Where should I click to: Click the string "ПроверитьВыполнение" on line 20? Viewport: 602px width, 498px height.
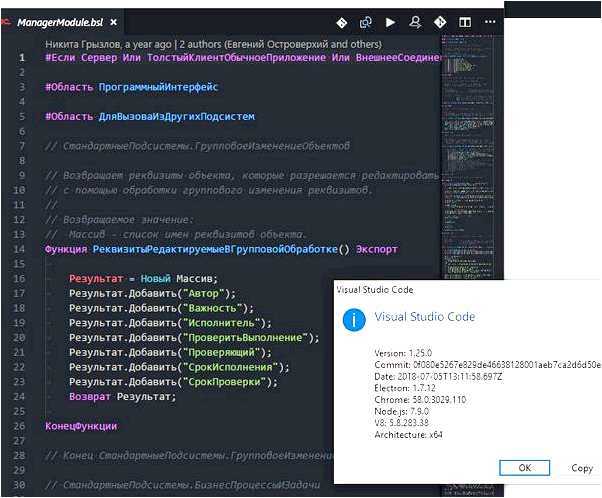click(245, 338)
